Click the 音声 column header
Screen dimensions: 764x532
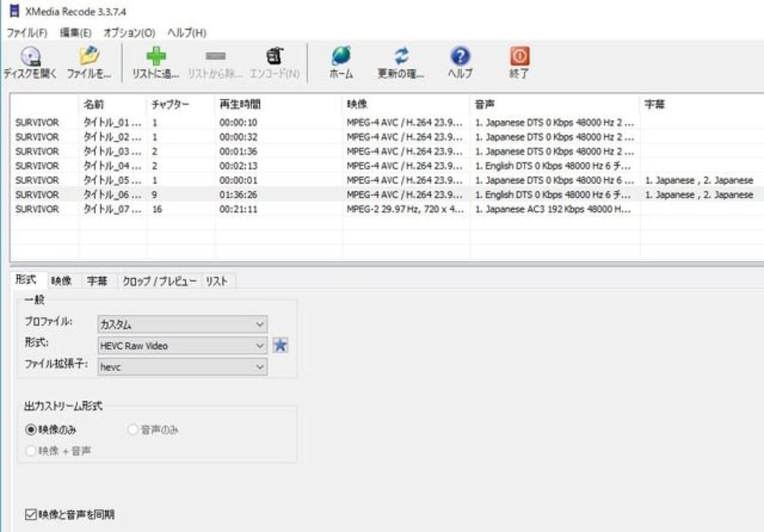(x=555, y=105)
